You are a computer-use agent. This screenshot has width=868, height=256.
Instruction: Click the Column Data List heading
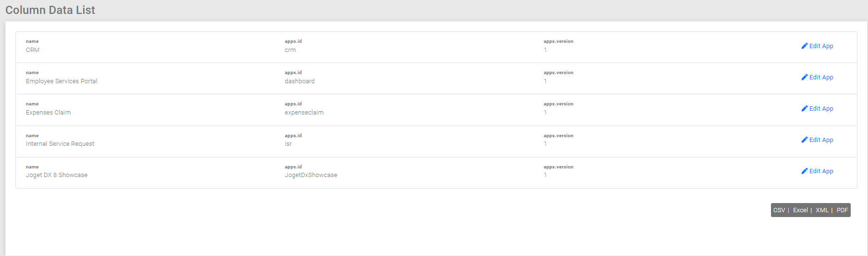50,10
